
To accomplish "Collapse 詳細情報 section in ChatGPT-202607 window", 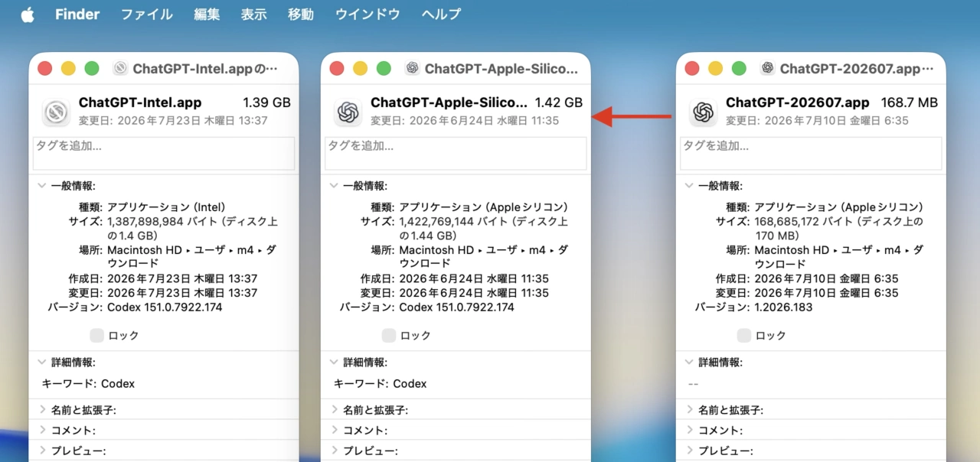I will (689, 363).
